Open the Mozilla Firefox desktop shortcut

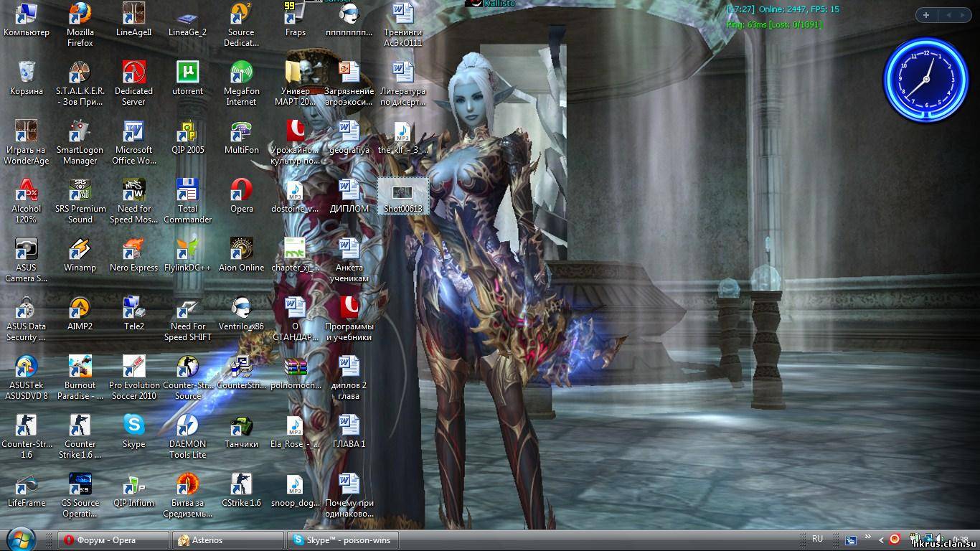pos(80,14)
